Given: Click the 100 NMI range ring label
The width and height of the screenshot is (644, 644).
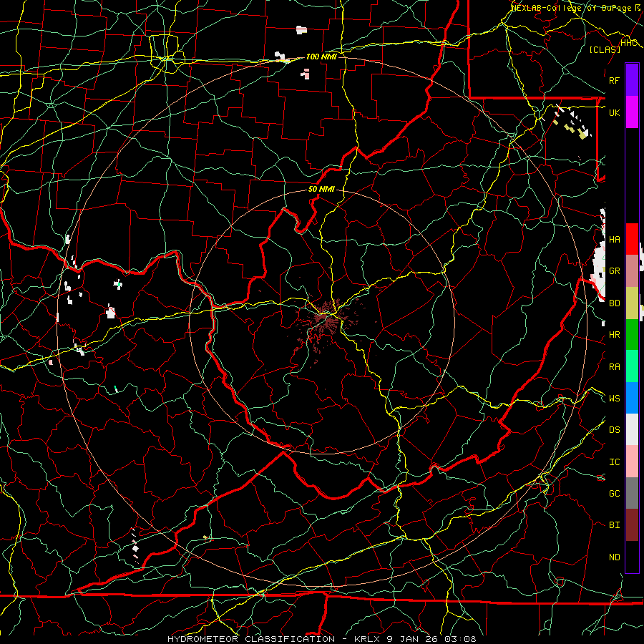Looking at the screenshot, I should (321, 57).
